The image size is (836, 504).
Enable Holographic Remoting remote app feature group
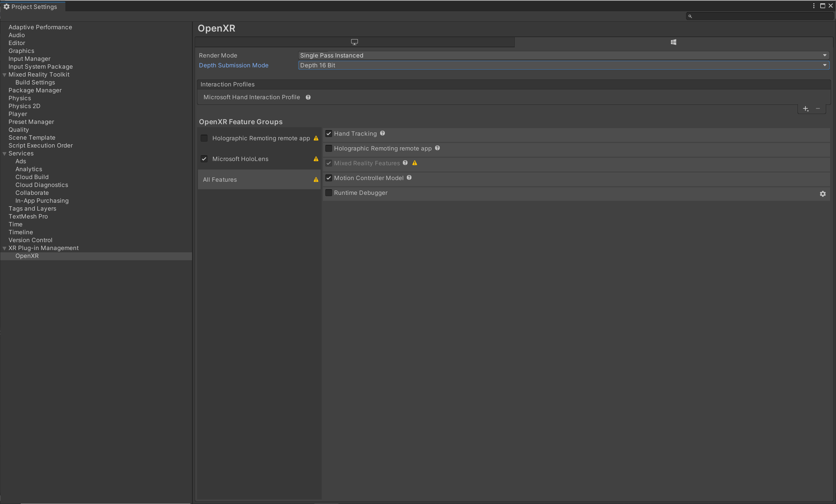[204, 138]
